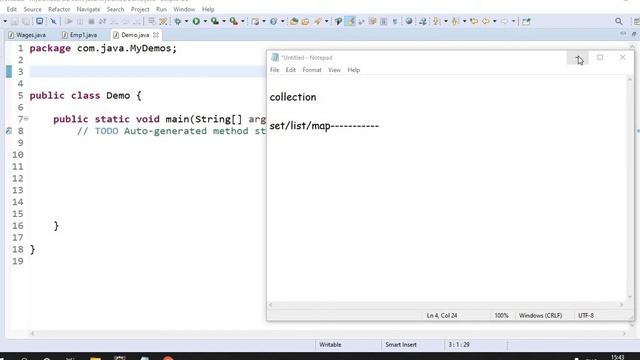Toggle Skip All Breakpoints

tap(53, 21)
